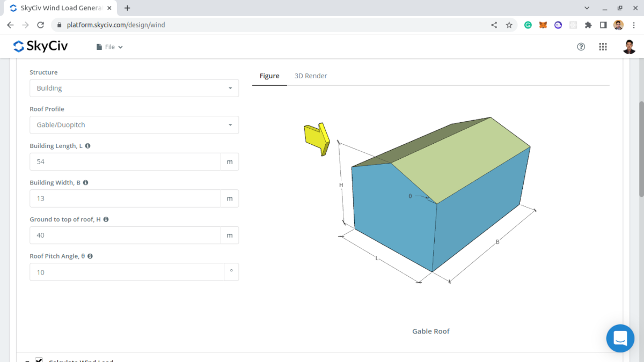Click the white faded extension icon
This screenshot has height=362, width=644.
(x=573, y=25)
